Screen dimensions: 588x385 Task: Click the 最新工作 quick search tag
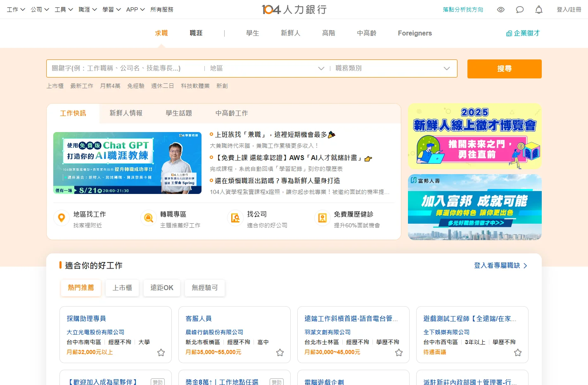[x=82, y=86]
